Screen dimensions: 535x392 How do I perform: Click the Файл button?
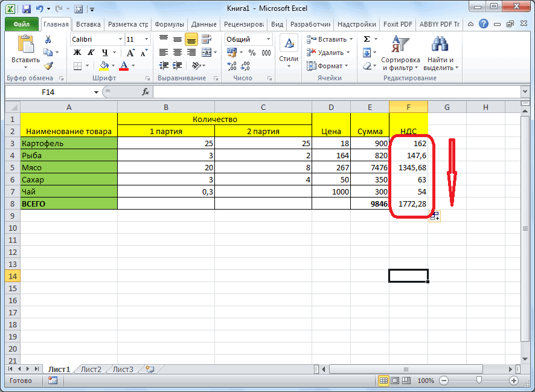[x=22, y=24]
